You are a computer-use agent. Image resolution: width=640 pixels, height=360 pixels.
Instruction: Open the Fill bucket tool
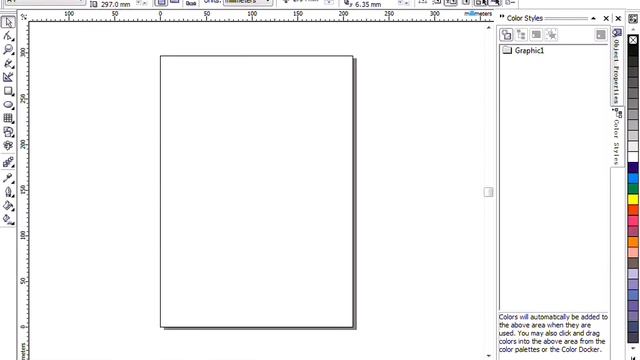click(8, 206)
